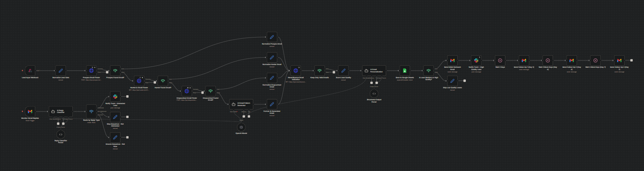Open the Notify Team - Interested Lead Slack node

115,96
